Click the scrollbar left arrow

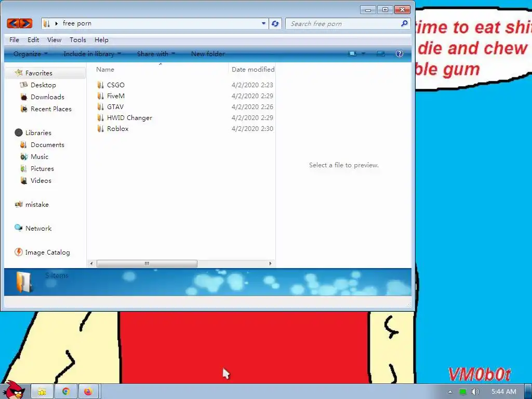click(x=91, y=263)
